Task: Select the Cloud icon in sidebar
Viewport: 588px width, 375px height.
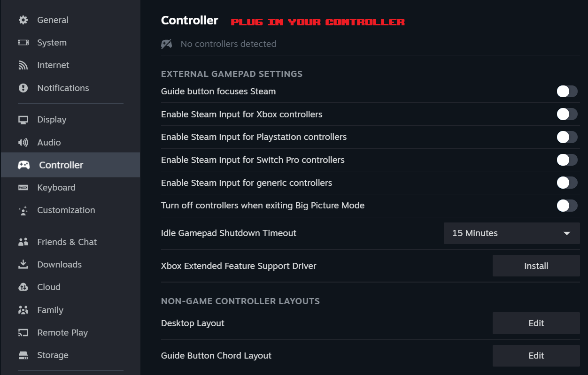Action: click(23, 287)
